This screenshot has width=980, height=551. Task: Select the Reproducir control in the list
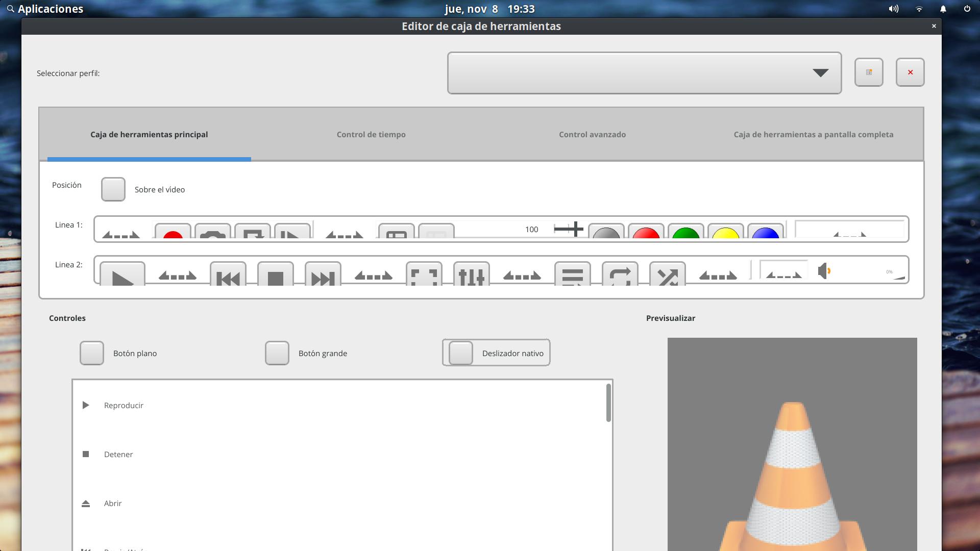tap(124, 405)
